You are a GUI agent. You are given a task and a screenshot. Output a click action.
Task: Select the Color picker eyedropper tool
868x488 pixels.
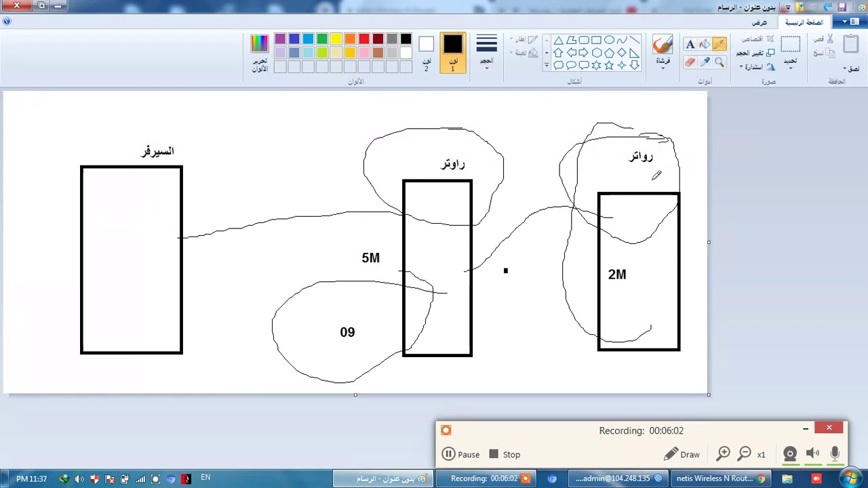(x=705, y=62)
